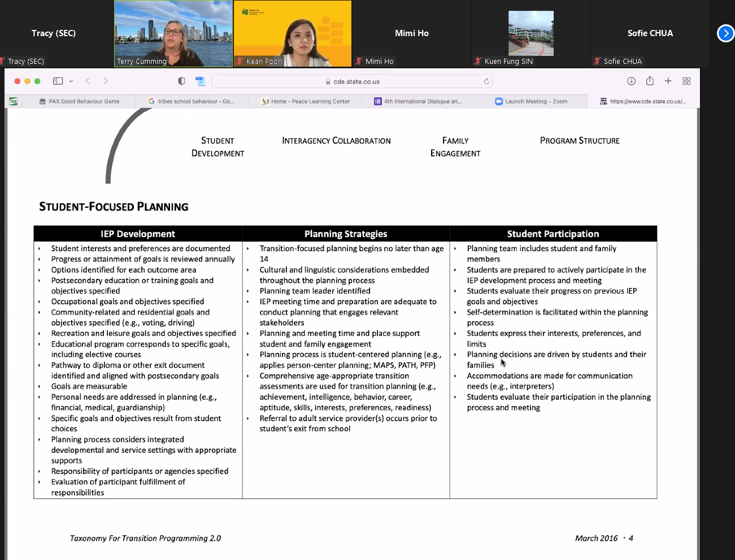Image resolution: width=735 pixels, height=560 pixels.
Task: Select the Sofie CHUA participant tile
Action: (650, 33)
